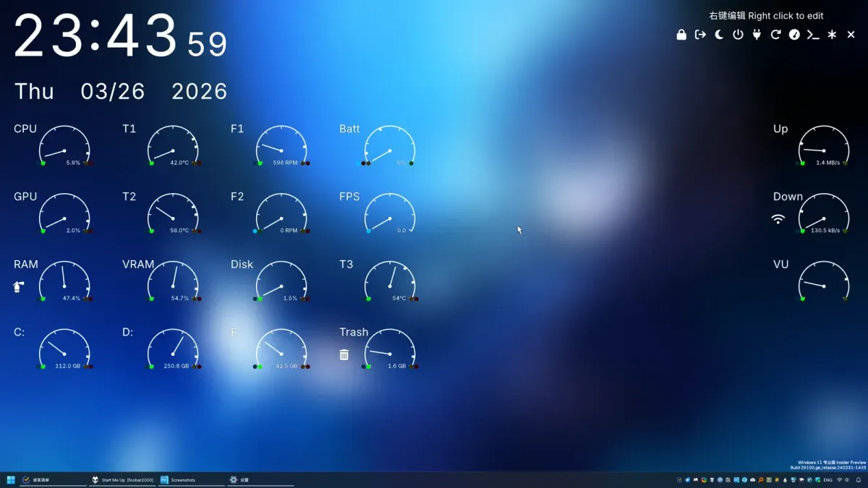Click the ENG language indicator in tray
This screenshot has width=868, height=488.
827,480
